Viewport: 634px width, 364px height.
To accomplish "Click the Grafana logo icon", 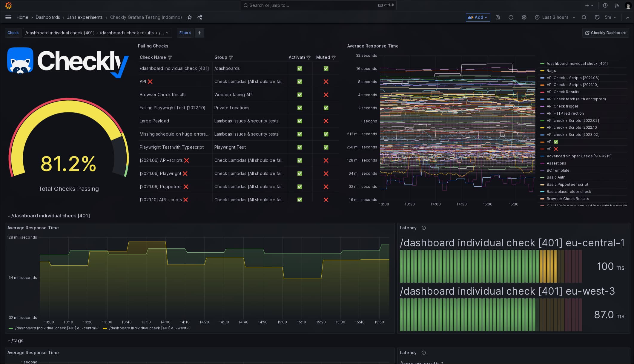I will pyautogui.click(x=8, y=5).
